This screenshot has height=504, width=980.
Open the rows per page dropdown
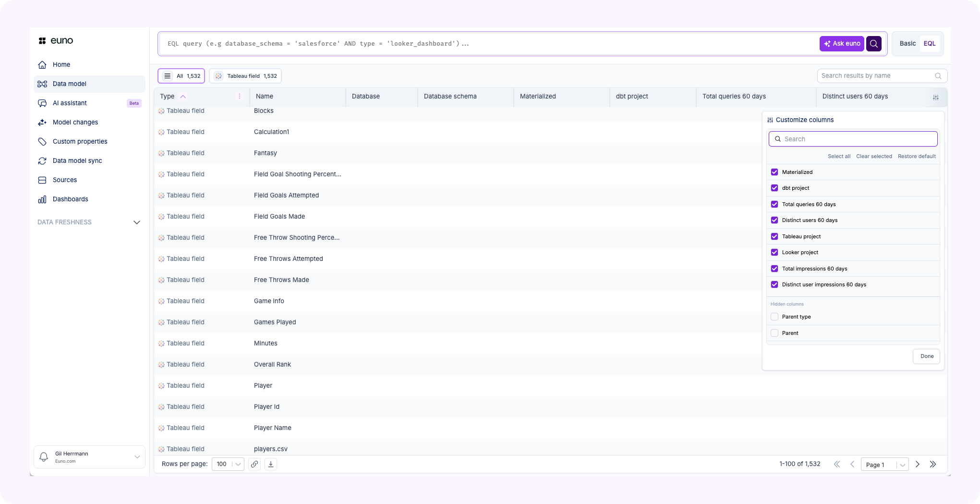point(228,464)
